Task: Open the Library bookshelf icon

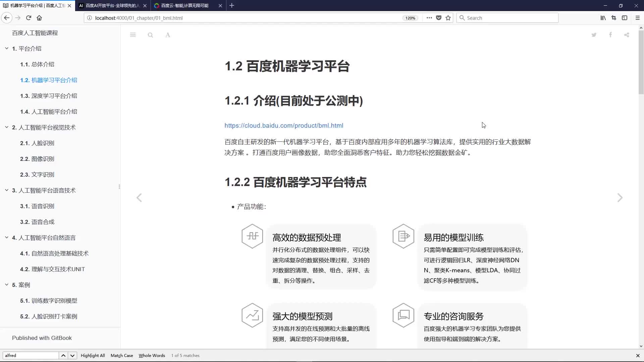Action: (x=603, y=18)
